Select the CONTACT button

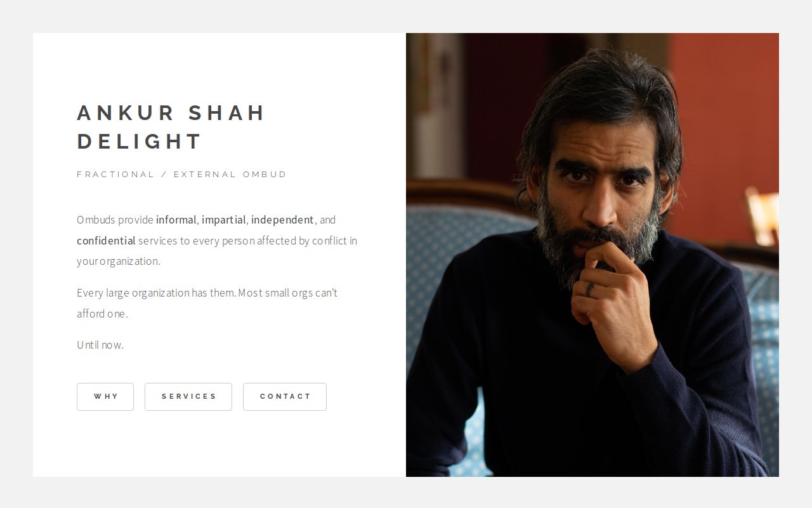tap(285, 397)
